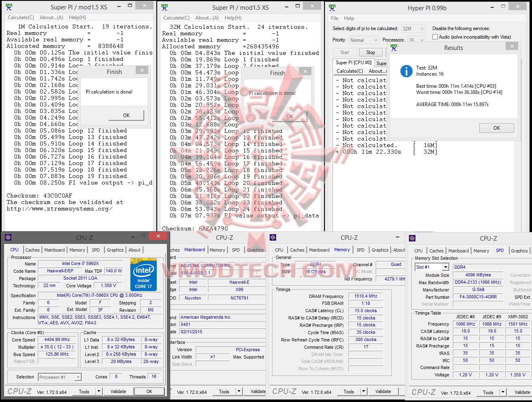Click the Name field showing Intel Core i7 5960X
The width and height of the screenshot is (532, 402).
(80, 263)
